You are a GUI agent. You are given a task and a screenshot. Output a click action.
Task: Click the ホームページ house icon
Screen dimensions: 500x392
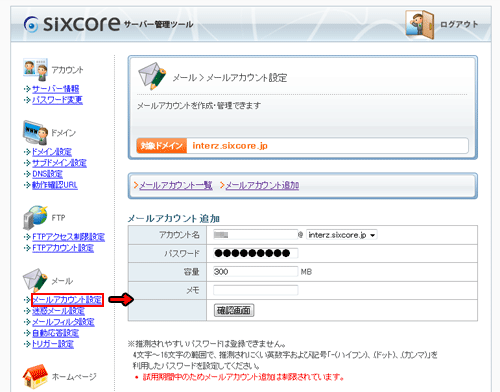click(x=35, y=376)
